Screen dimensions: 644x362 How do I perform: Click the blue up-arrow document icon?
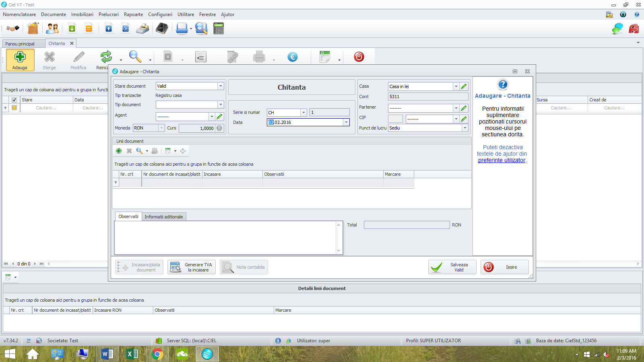109,29
